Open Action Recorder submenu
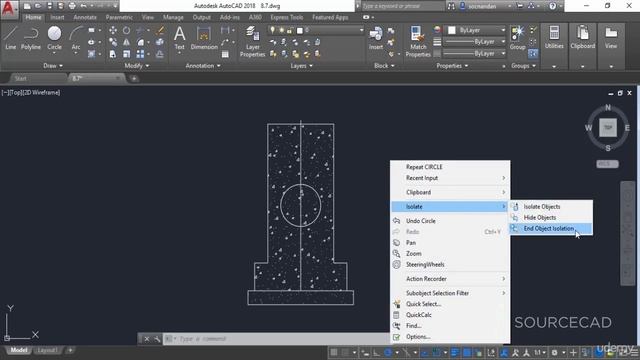 point(450,279)
